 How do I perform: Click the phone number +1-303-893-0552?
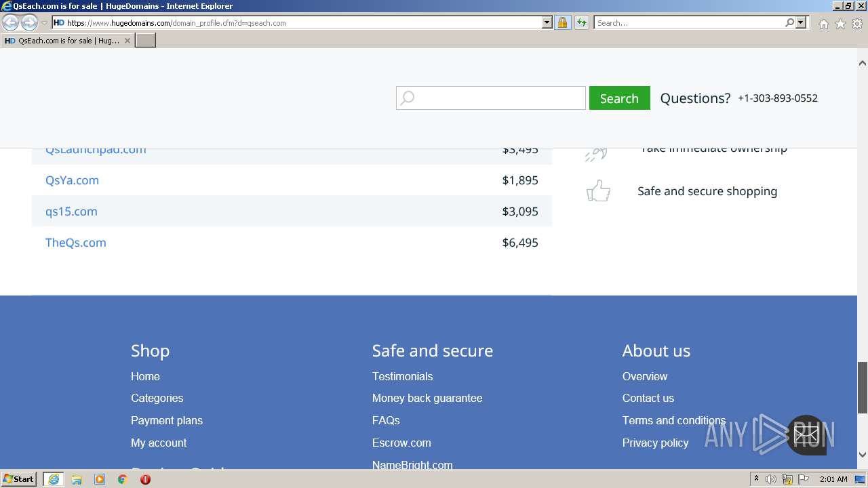tap(778, 98)
